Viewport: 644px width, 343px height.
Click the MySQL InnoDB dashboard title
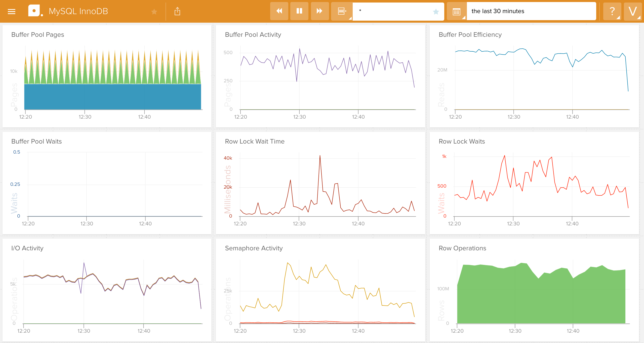click(78, 11)
